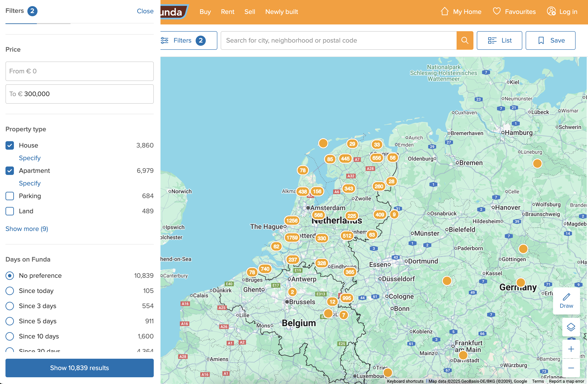
Task: Click Show 10,839 results button
Action: tap(79, 368)
